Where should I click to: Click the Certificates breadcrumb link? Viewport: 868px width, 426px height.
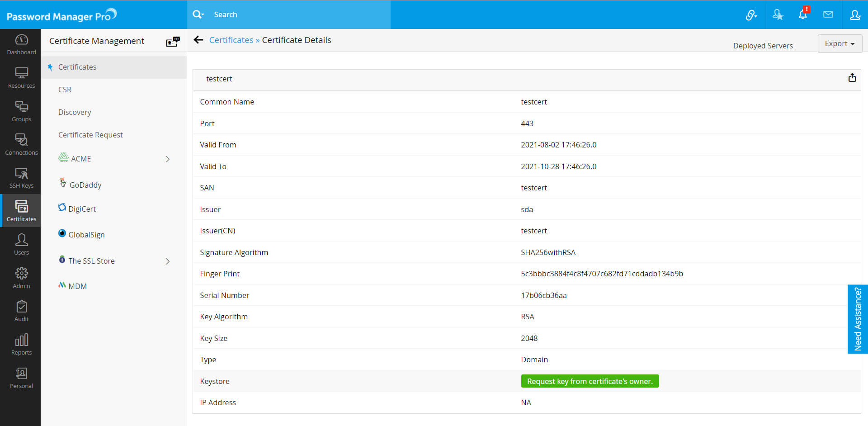click(231, 40)
